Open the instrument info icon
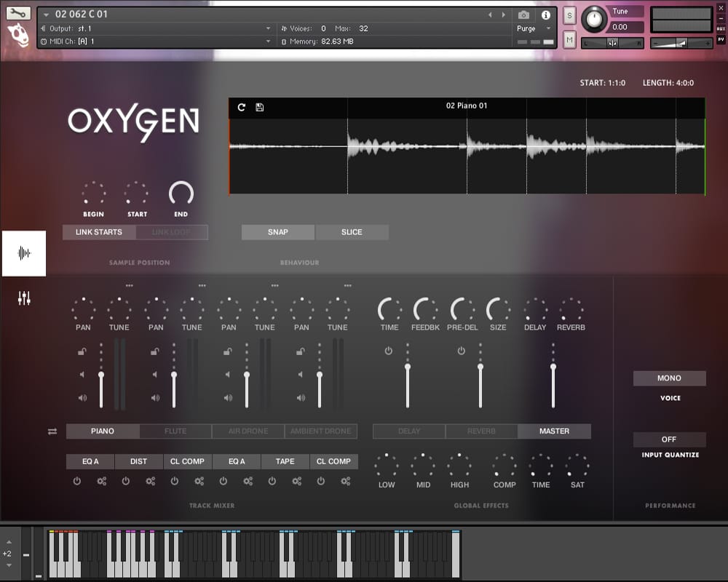This screenshot has height=582, width=728. tap(545, 15)
